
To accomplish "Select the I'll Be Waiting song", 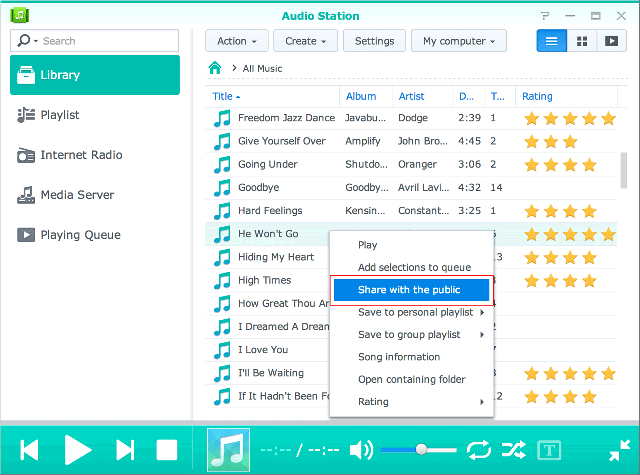I will coord(271,373).
